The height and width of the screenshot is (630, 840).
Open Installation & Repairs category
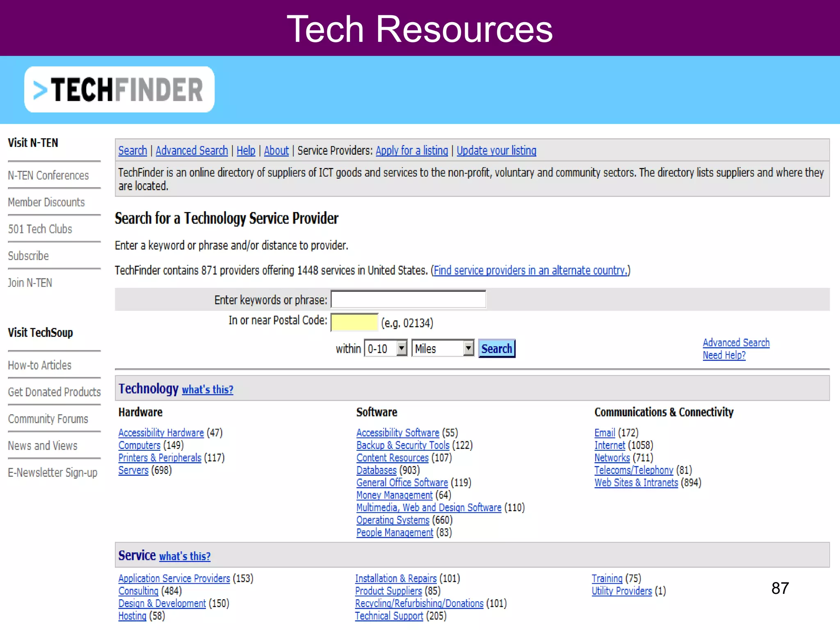tap(396, 578)
